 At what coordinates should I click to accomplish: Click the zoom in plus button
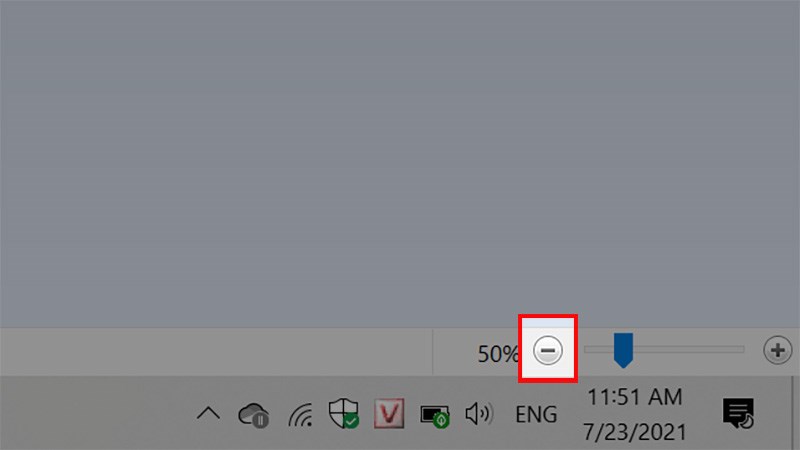[x=778, y=351]
